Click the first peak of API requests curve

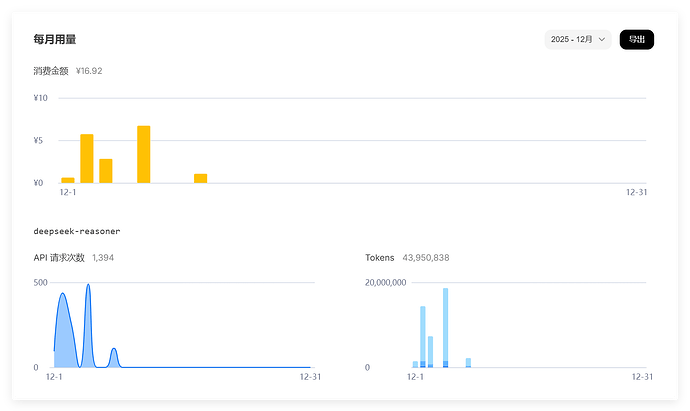(62, 294)
